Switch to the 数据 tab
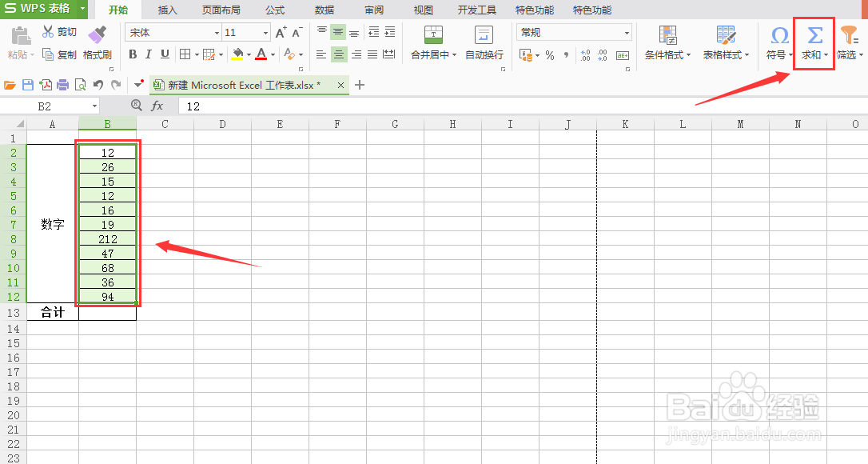The height and width of the screenshot is (464, 868). (325, 10)
